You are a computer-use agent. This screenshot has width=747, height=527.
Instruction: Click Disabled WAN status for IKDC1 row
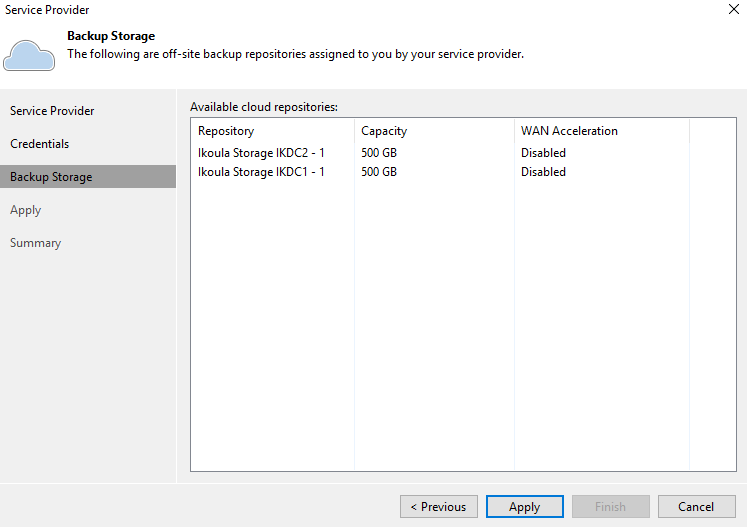543,172
